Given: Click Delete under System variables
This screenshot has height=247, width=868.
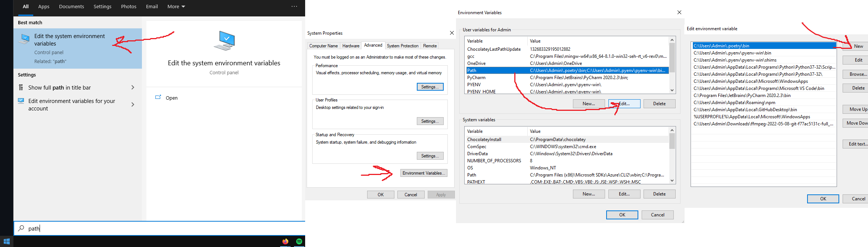Looking at the screenshot, I should [659, 194].
